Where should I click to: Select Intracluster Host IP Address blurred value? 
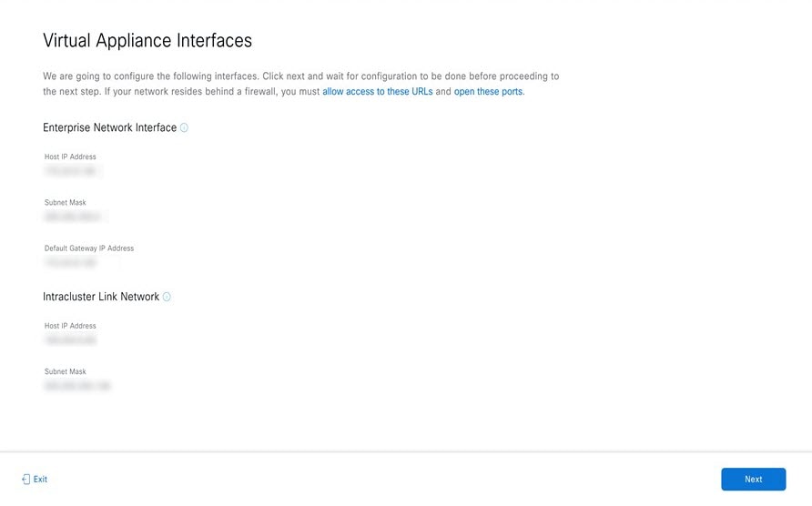[71, 340]
